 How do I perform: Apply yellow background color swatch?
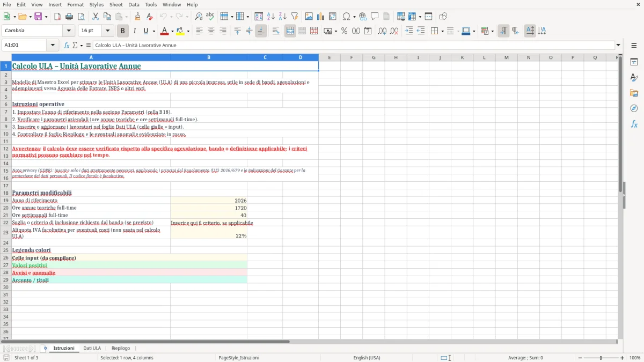(x=181, y=31)
